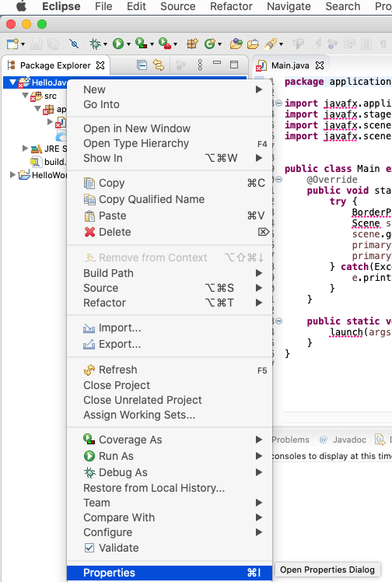Screen dimensions: 392x582
Task: Click Refresh in the context menu
Action: 169,370
